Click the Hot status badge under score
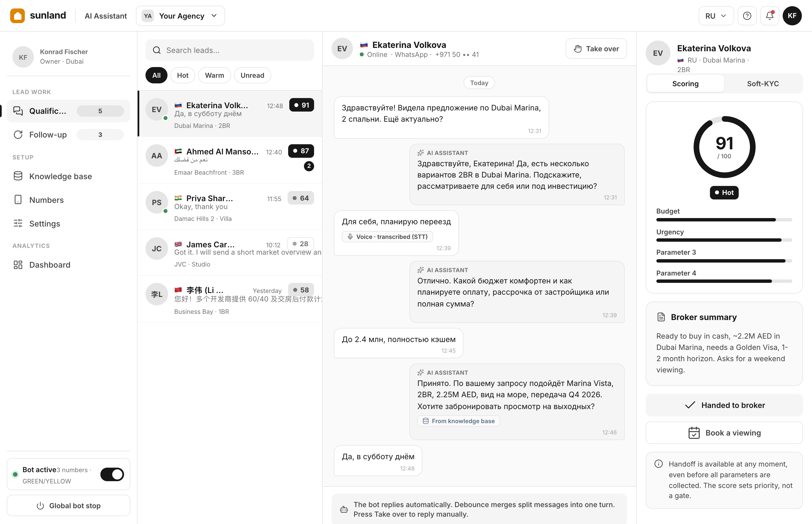This screenshot has width=812, height=524. (x=724, y=193)
